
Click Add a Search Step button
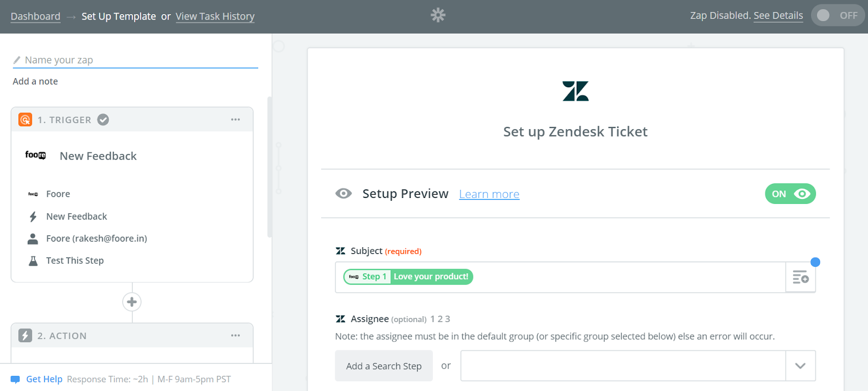click(384, 366)
